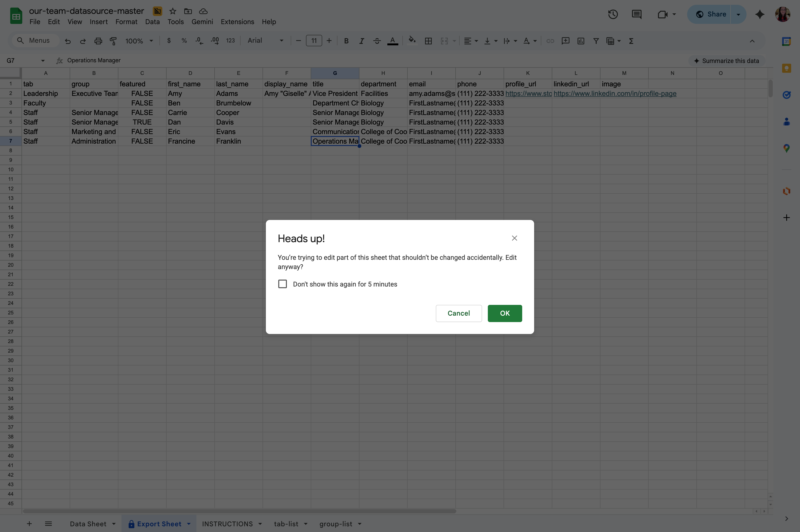This screenshot has width=800, height=532.
Task: Expand the Share options arrow
Action: 738,14
